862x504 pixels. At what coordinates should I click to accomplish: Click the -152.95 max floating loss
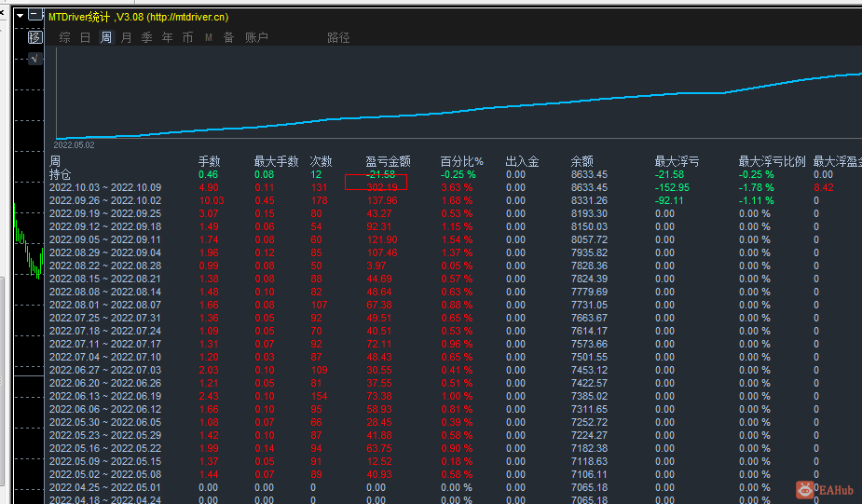pyautogui.click(x=672, y=187)
